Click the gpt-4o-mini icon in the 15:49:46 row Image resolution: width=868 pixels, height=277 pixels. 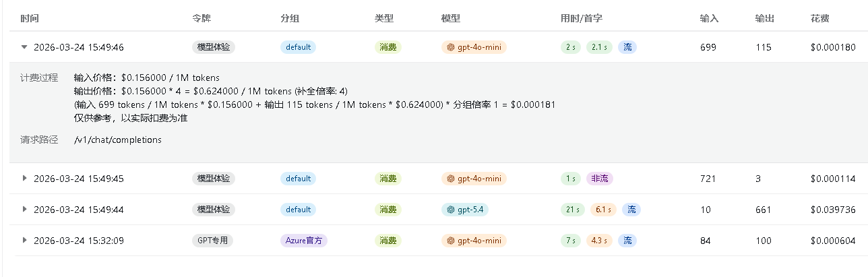click(450, 47)
